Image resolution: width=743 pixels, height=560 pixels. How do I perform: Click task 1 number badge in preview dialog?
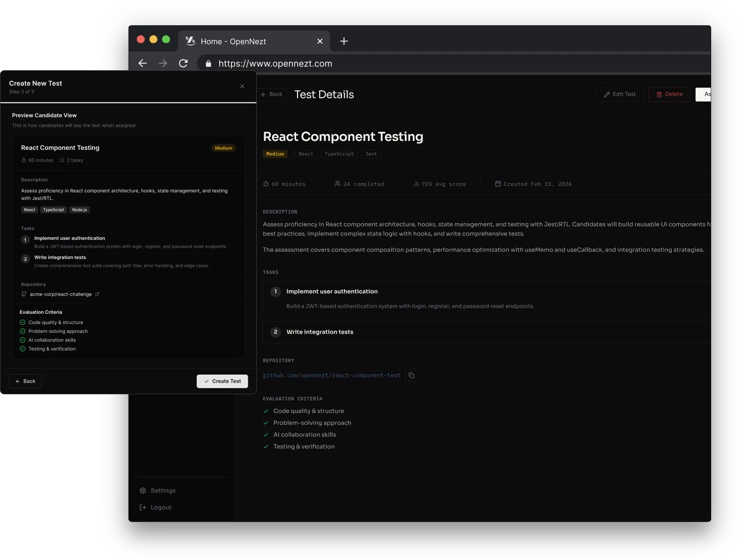(25, 240)
